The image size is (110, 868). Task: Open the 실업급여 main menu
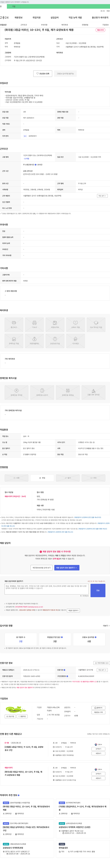pyautogui.click(x=55, y=18)
